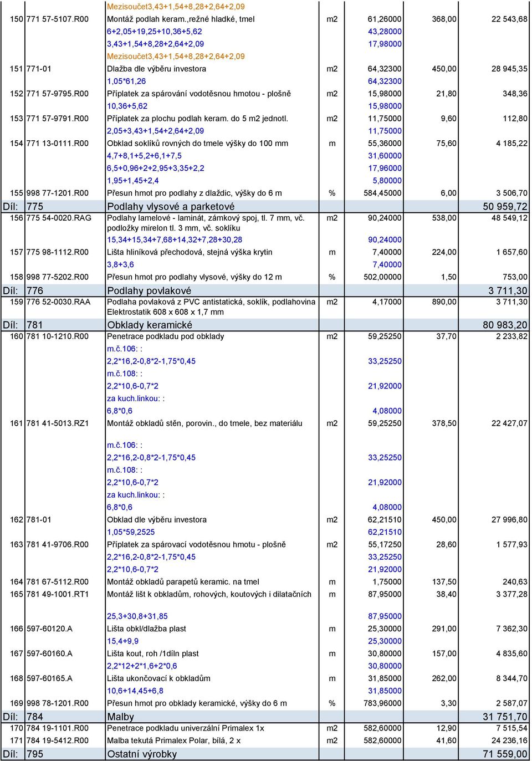Click 'Přesun hmot pro obklady keramické, výšky do 6 m'
The image size is (532, 761).
[197, 703]
